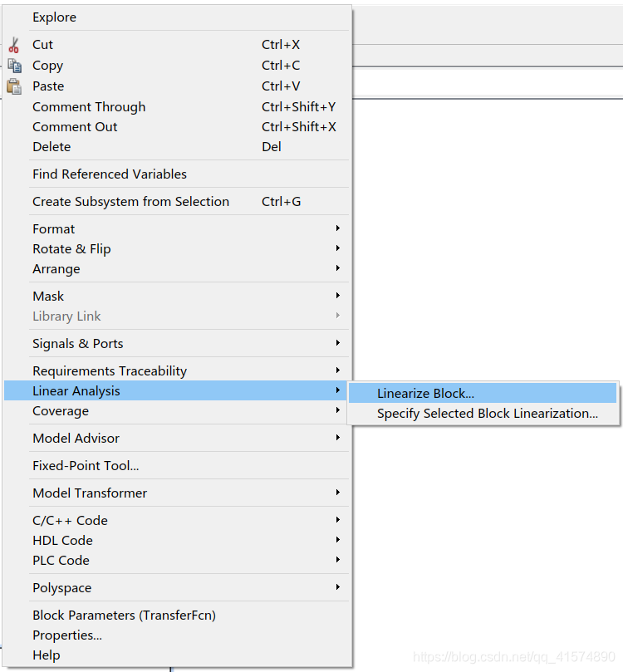This screenshot has width=623, height=672.
Task: Expand the arrow beside Format
Action: coord(338,228)
